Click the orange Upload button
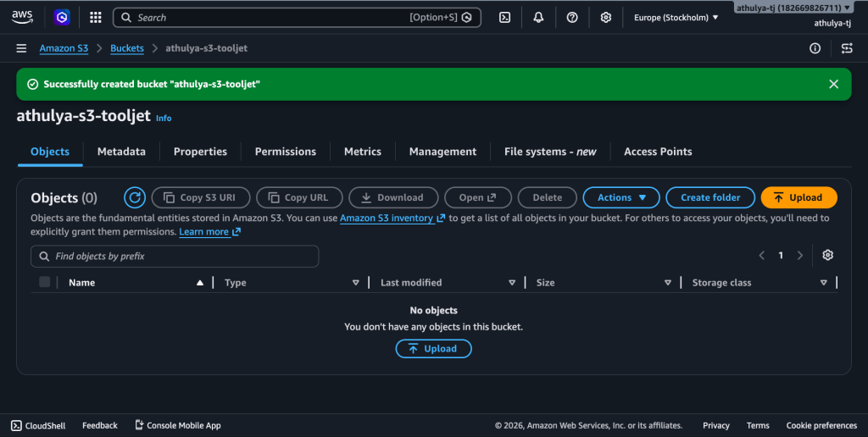Screen dimensions: 868x437 tap(798, 197)
